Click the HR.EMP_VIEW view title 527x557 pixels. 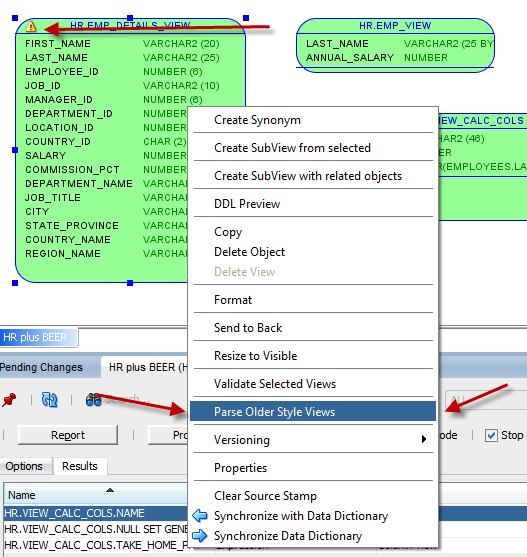point(395,26)
